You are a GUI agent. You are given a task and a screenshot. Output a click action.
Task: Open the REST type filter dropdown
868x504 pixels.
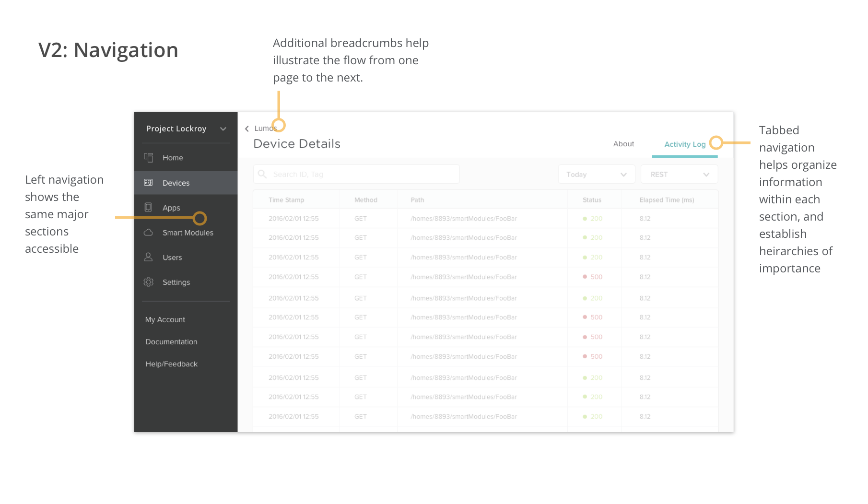[x=679, y=174]
